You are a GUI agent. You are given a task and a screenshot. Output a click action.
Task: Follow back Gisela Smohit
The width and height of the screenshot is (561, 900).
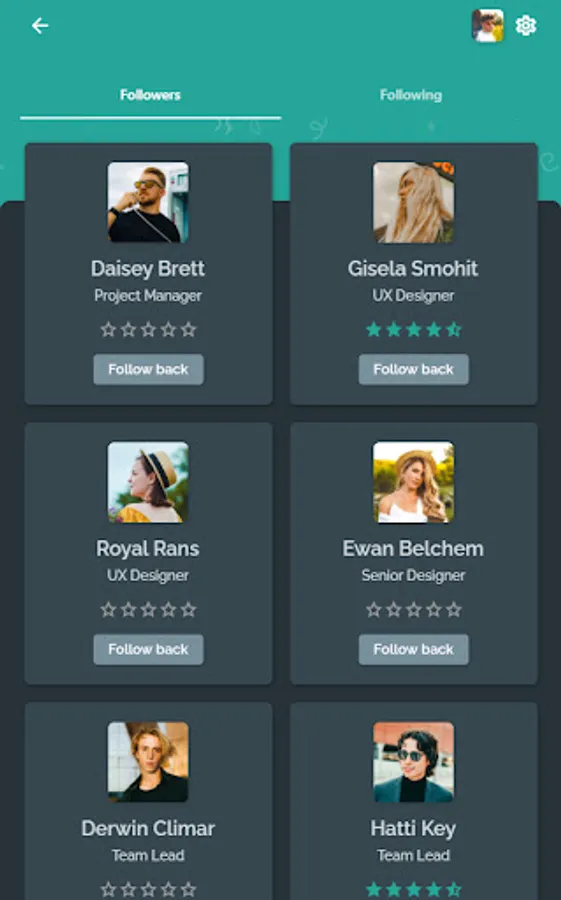coord(413,369)
